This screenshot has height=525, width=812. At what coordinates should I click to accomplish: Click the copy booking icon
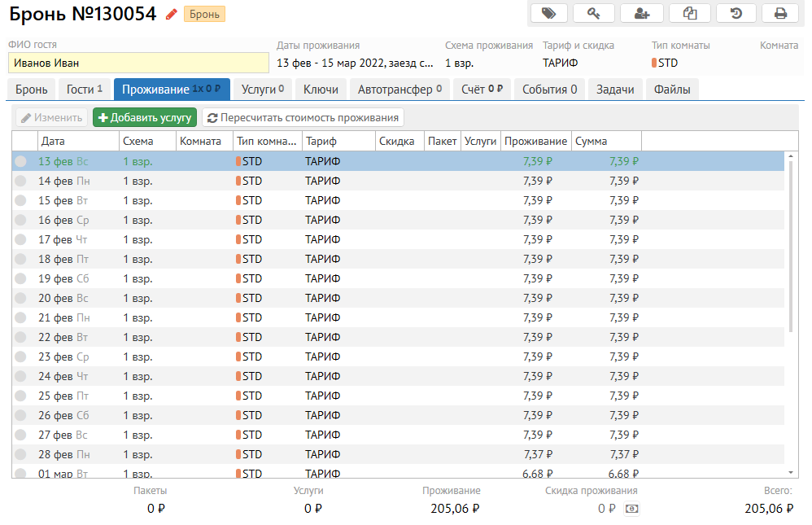click(x=690, y=13)
